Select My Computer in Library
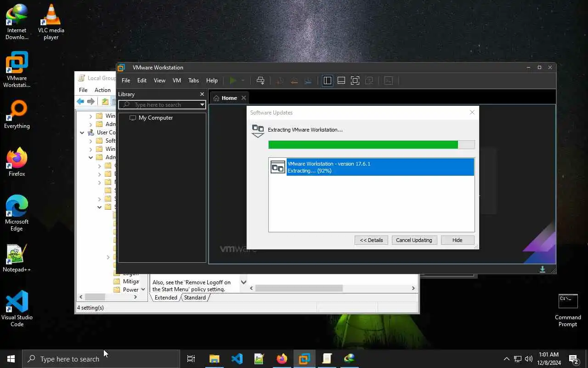 click(x=156, y=118)
